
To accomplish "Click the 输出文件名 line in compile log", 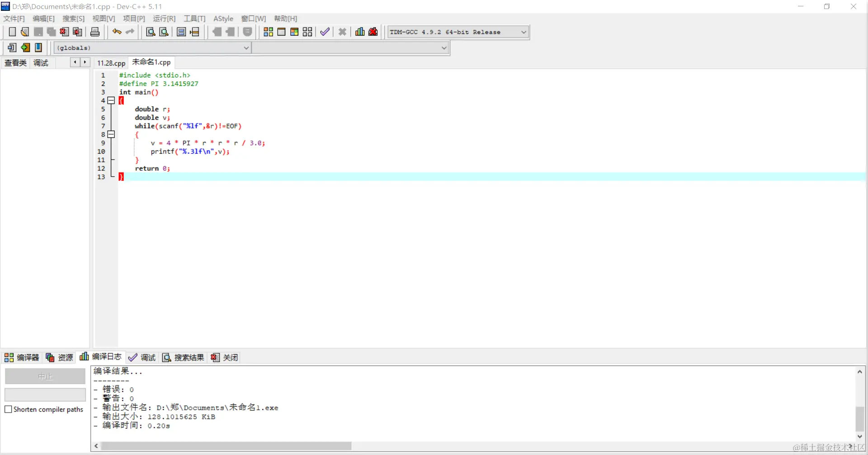I will [186, 408].
